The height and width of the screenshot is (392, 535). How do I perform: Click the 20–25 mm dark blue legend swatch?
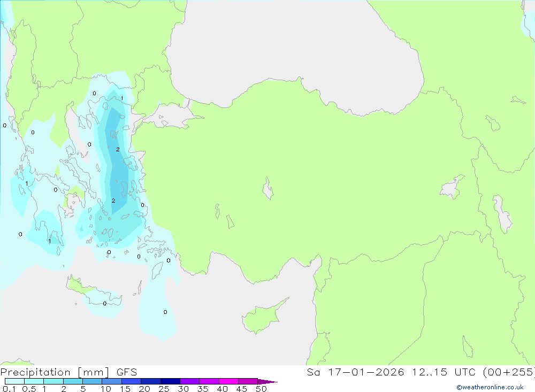pos(151,381)
